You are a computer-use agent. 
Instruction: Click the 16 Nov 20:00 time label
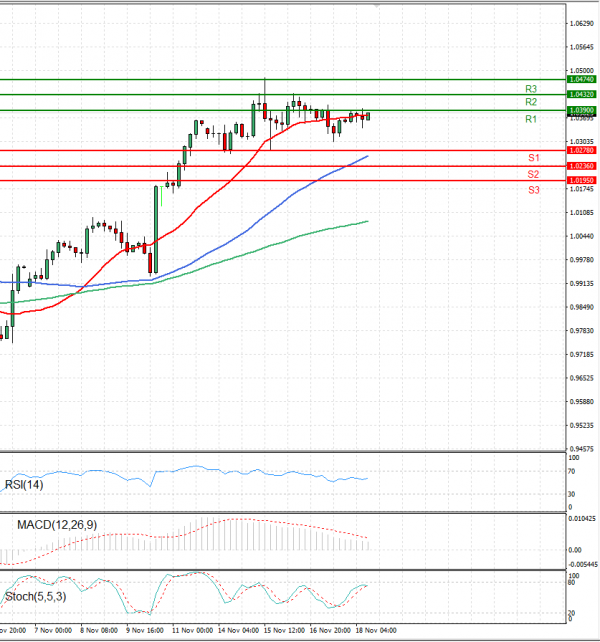click(x=330, y=631)
